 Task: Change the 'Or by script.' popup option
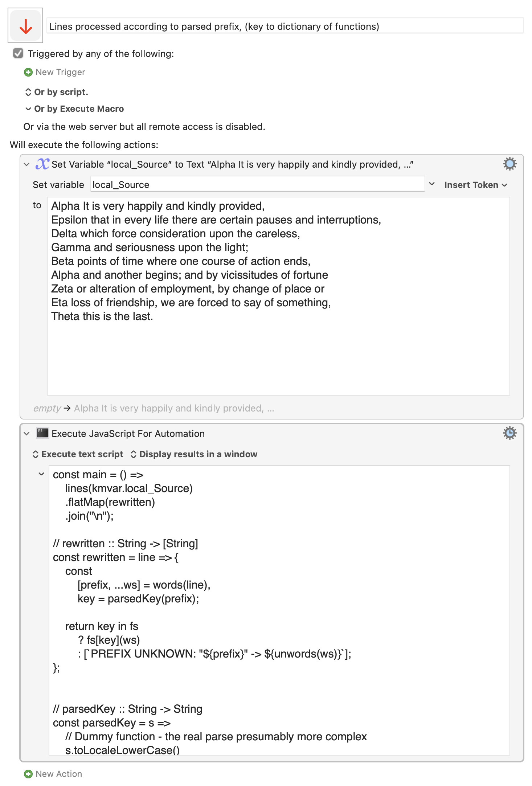click(57, 92)
